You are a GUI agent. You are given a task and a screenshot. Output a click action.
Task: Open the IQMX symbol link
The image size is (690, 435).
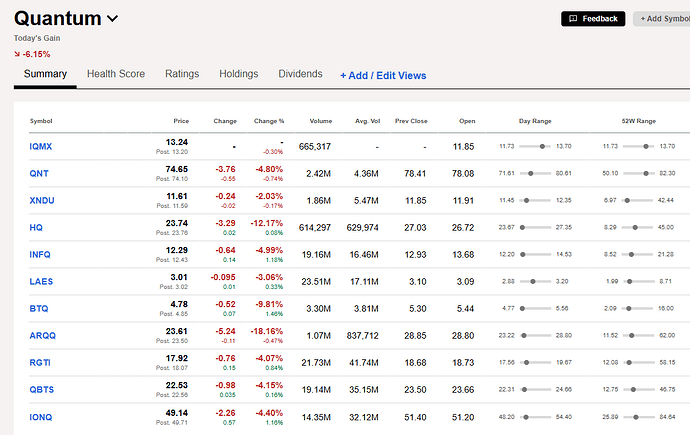point(40,146)
